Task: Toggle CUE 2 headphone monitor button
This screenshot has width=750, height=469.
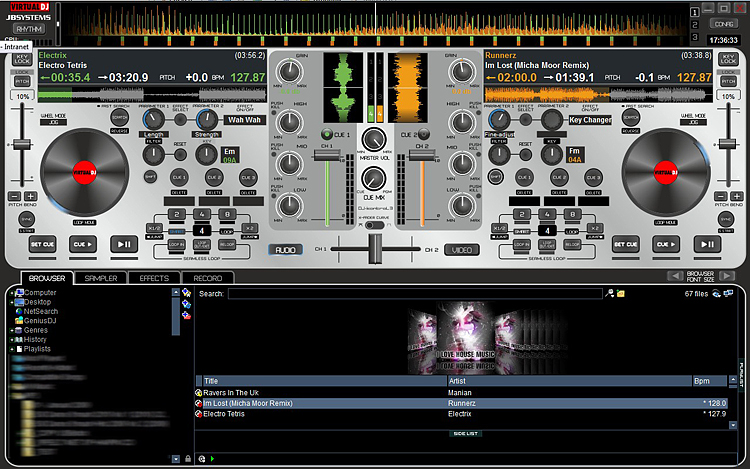Action: click(x=423, y=134)
